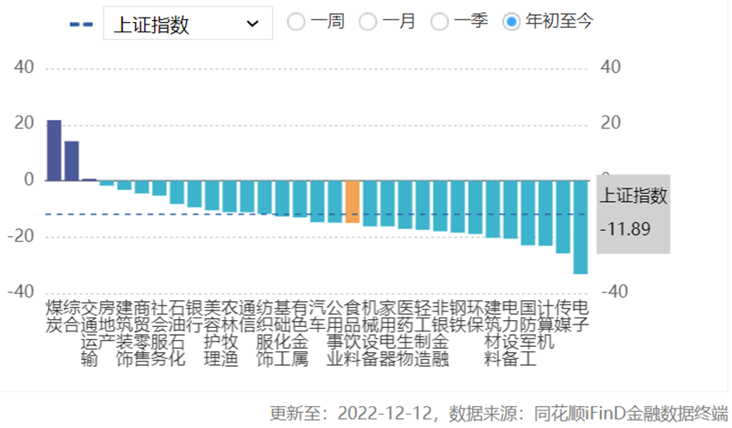Click the 计算机 bar third from right
Image resolution: width=732 pixels, height=428 pixels.
545,212
